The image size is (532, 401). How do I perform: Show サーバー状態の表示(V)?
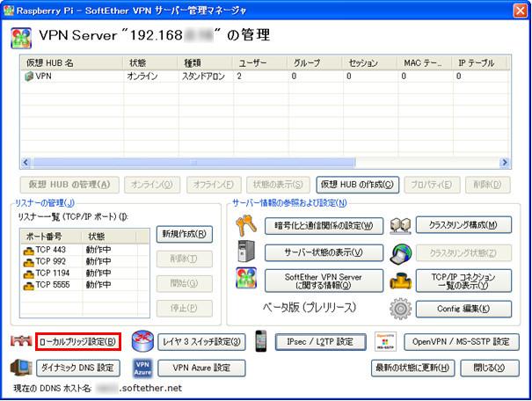[324, 252]
